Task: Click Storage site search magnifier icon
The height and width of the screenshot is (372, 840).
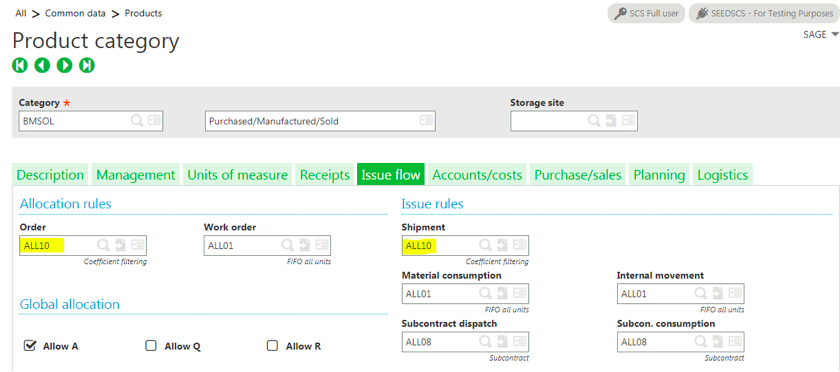Action: click(x=594, y=121)
